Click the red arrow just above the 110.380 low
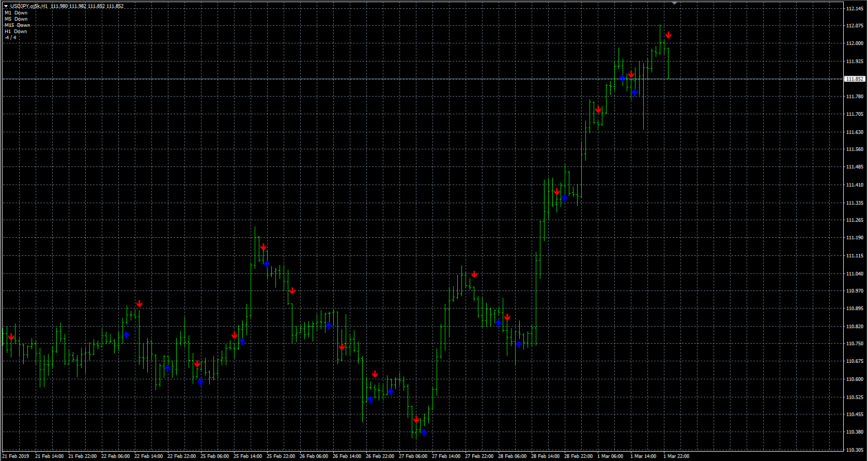 (x=416, y=420)
